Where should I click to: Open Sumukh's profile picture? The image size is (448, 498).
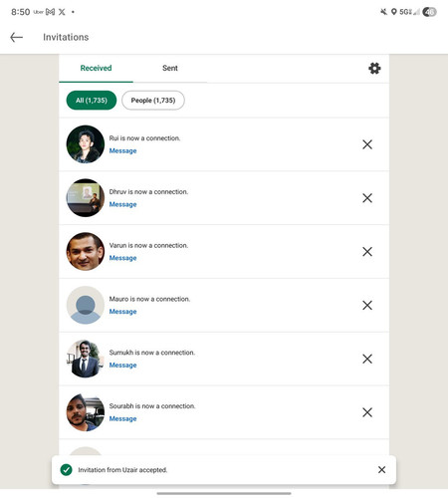click(x=86, y=359)
